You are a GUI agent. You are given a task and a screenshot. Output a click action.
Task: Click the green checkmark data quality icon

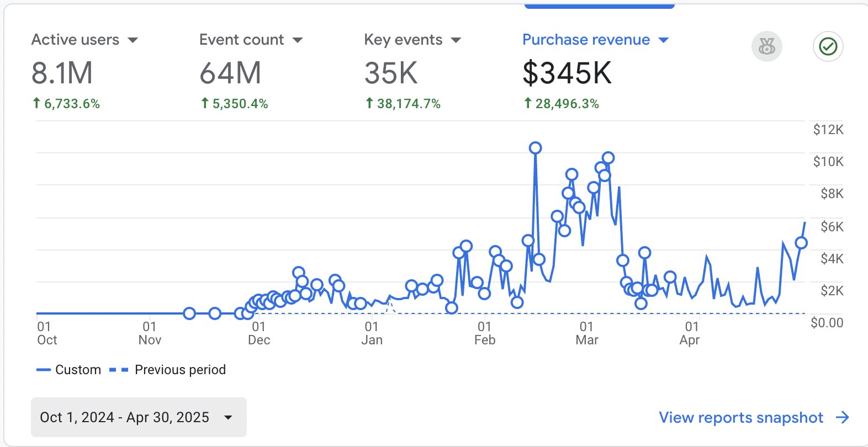(828, 46)
